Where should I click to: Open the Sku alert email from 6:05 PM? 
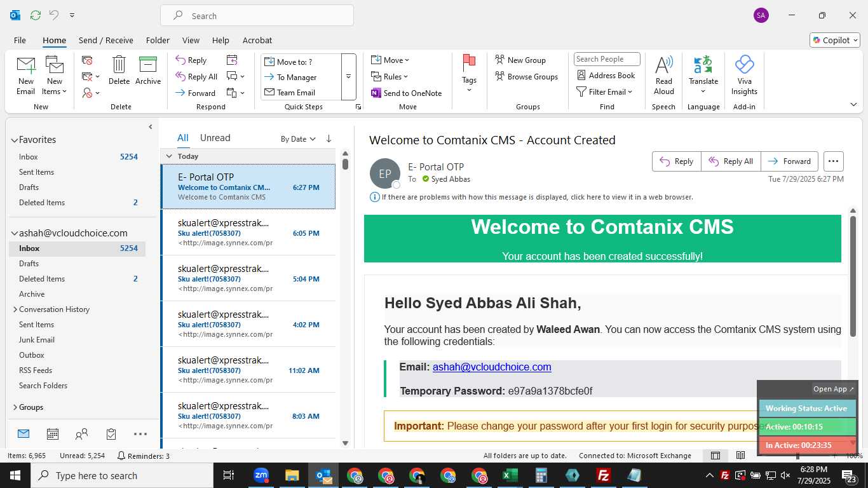(248, 233)
